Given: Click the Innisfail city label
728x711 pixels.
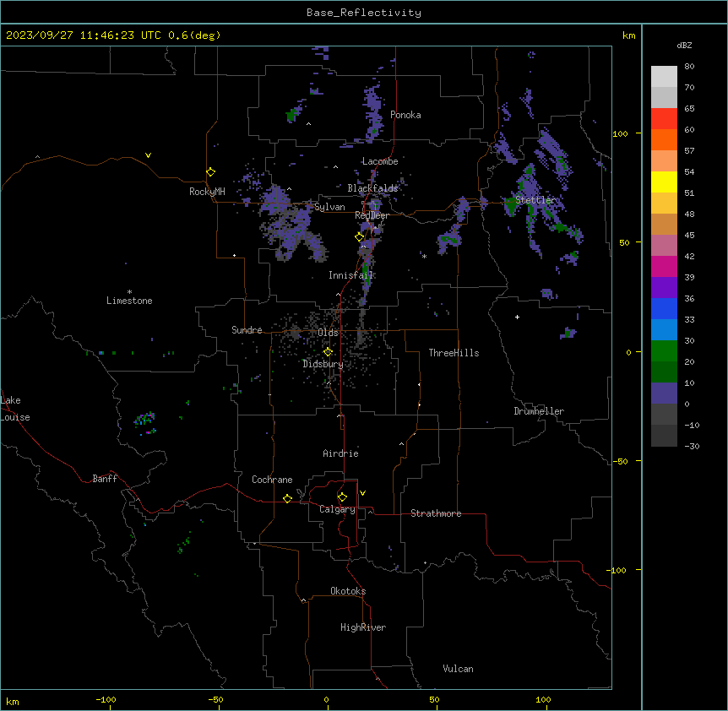Looking at the screenshot, I should point(350,275).
